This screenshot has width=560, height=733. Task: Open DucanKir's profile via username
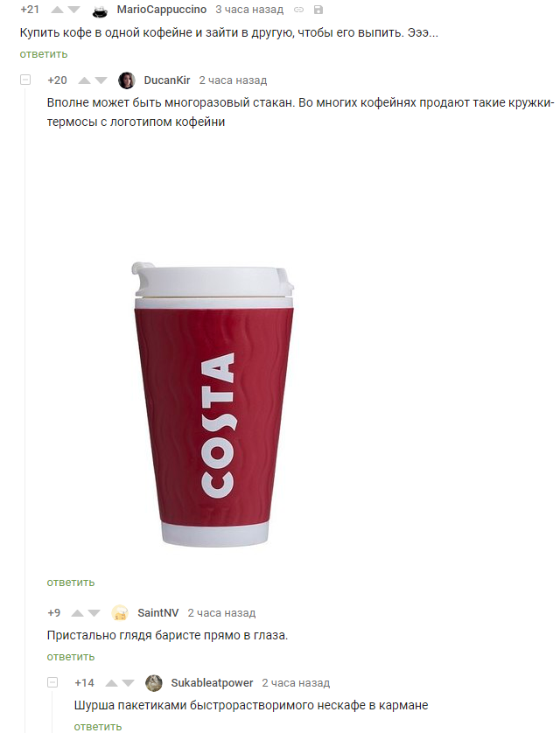pyautogui.click(x=167, y=80)
